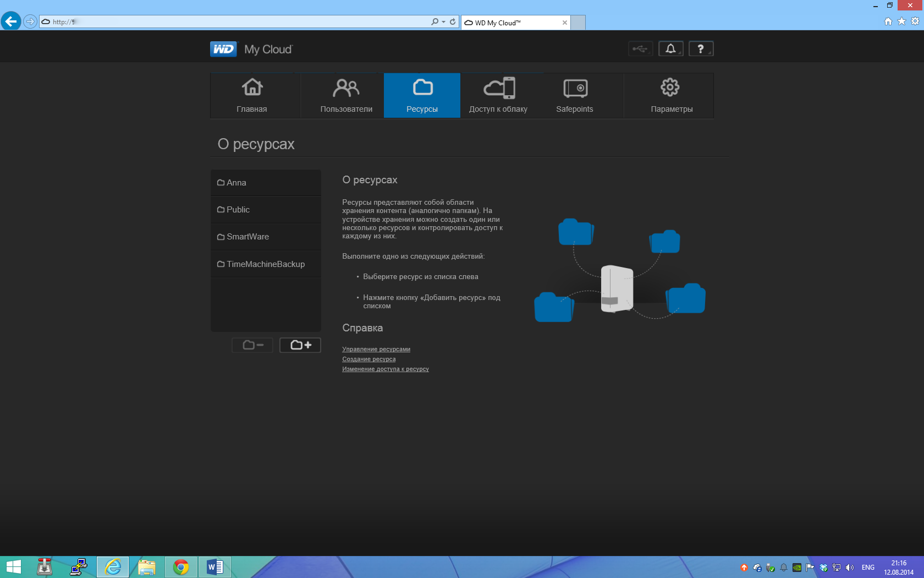
Task: Click the WD logo
Action: click(x=223, y=49)
